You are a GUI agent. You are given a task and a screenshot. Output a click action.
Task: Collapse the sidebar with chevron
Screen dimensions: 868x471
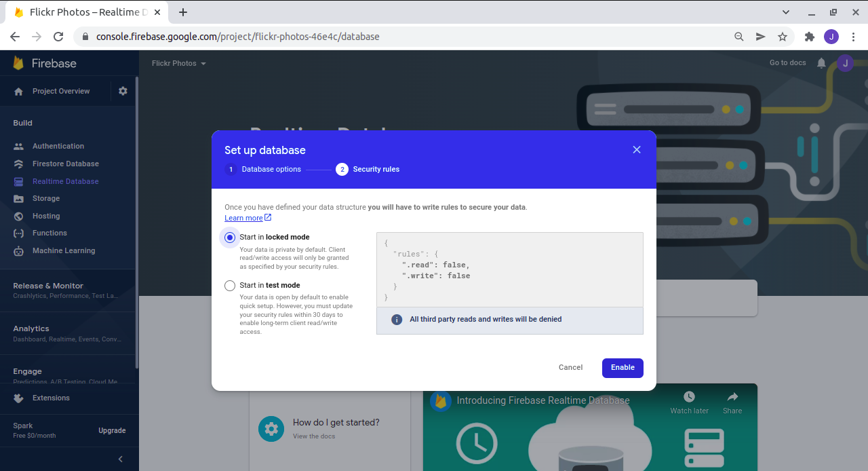point(121,459)
